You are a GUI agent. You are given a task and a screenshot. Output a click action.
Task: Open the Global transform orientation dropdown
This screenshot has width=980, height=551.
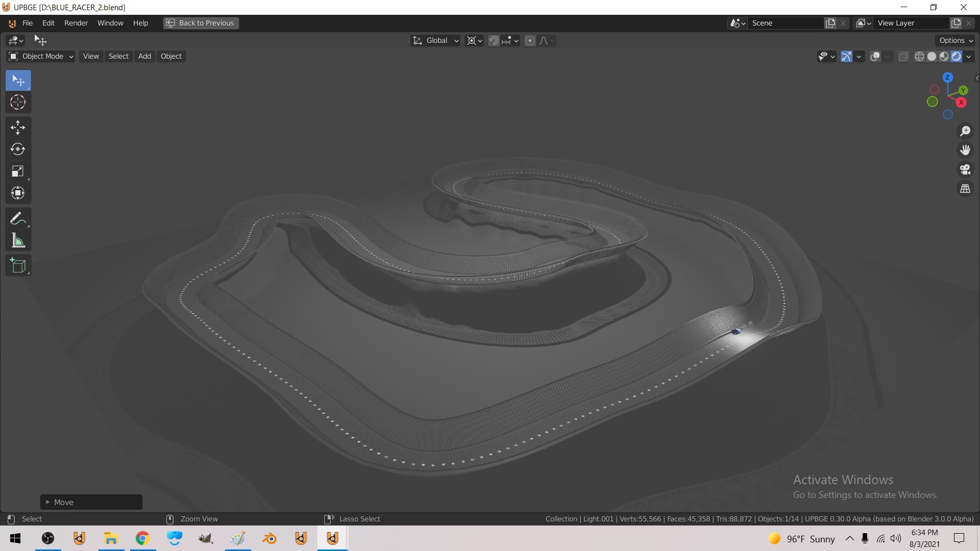coord(435,41)
